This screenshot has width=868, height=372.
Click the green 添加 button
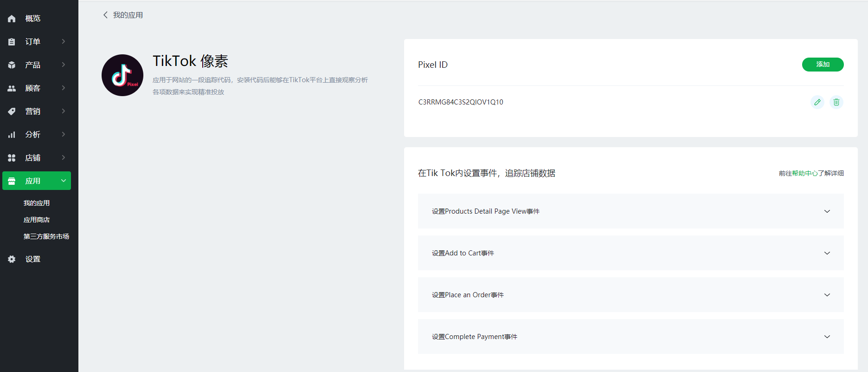point(823,65)
